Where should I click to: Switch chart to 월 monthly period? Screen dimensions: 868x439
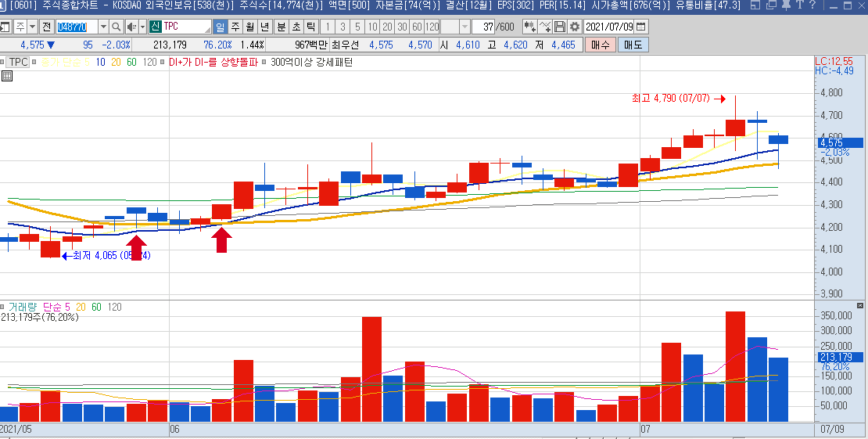[250, 27]
